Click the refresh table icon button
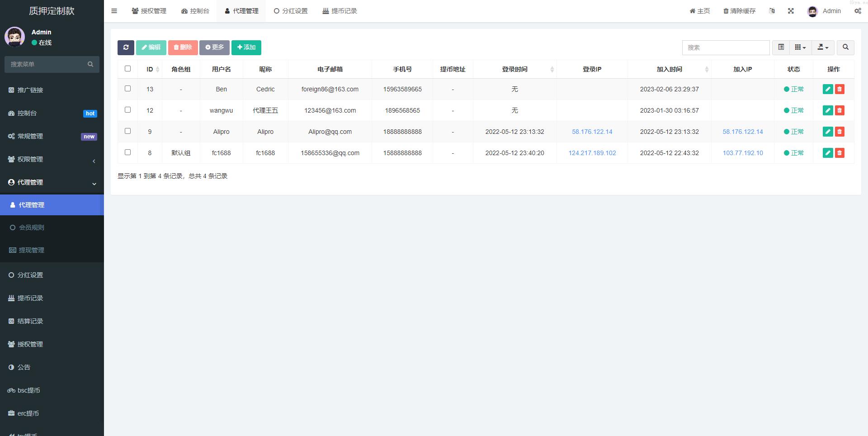 pos(126,47)
